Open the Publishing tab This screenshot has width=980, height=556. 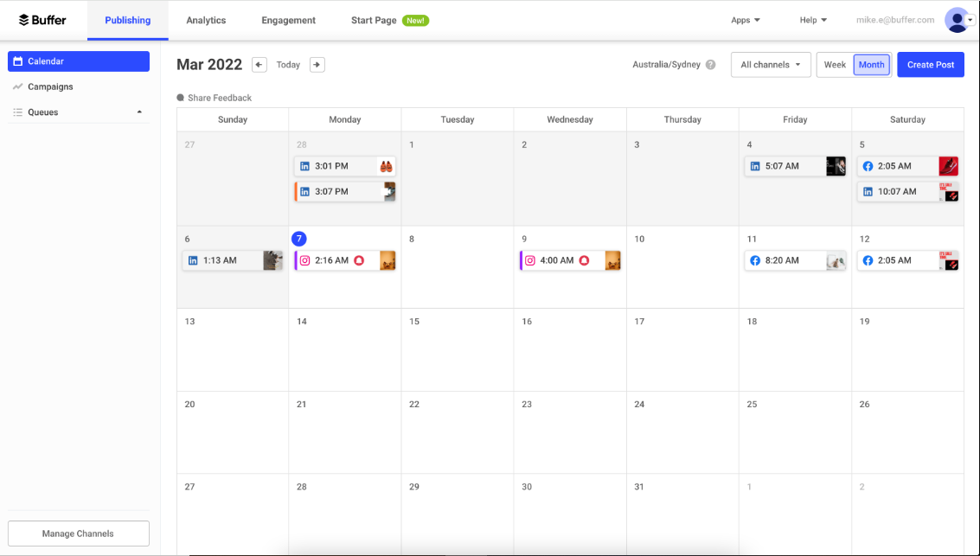click(x=127, y=20)
